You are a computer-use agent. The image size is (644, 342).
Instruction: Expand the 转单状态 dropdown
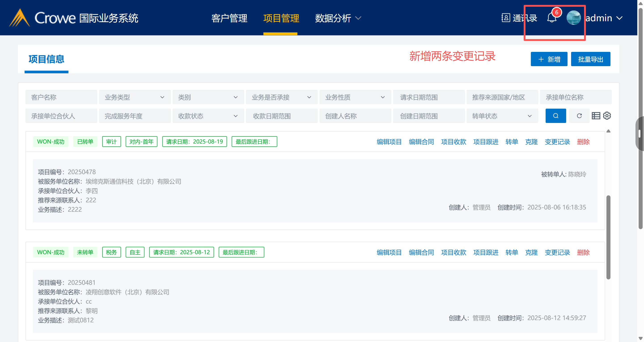point(502,116)
